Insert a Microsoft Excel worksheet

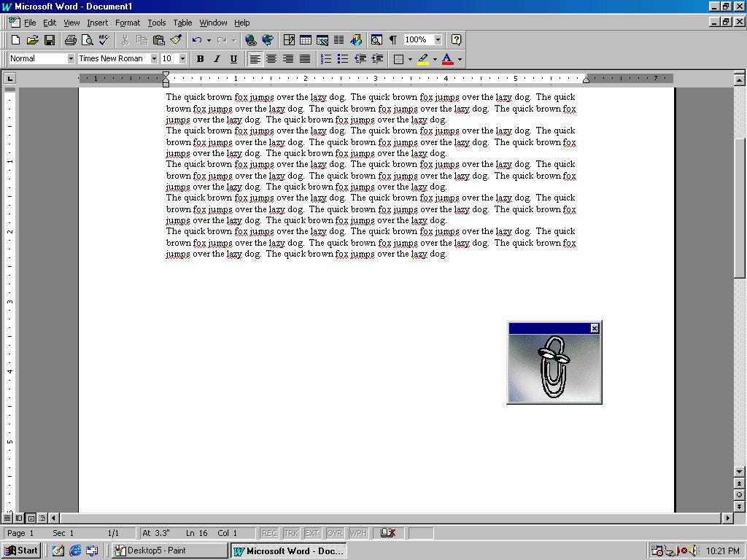pyautogui.click(x=322, y=40)
